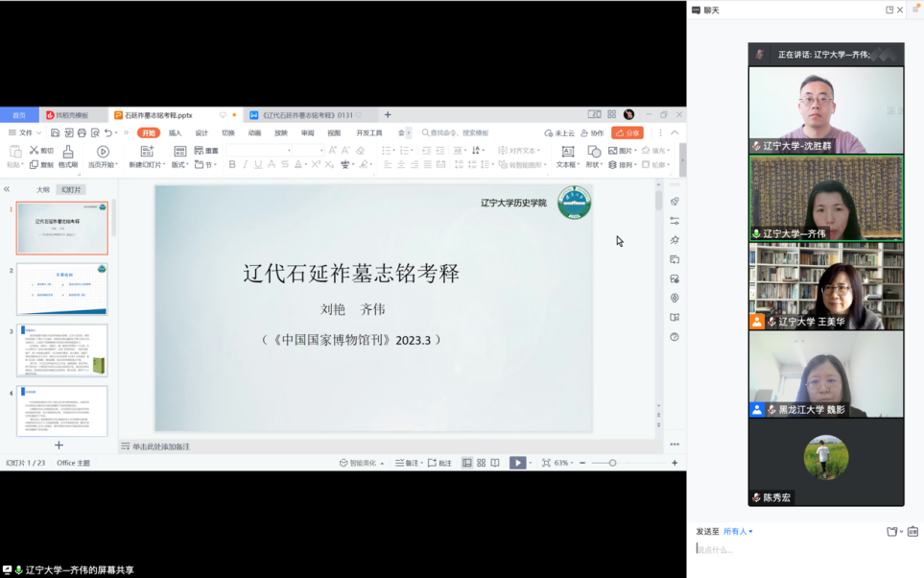924x578 pixels.
Task: Click the save icon in quick toolbar
Action: [56, 133]
